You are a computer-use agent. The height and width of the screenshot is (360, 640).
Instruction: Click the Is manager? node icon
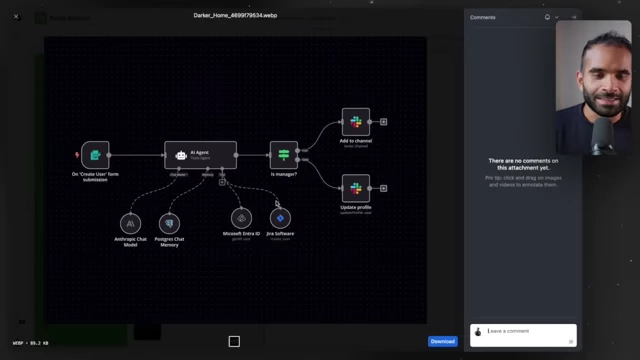pos(284,155)
